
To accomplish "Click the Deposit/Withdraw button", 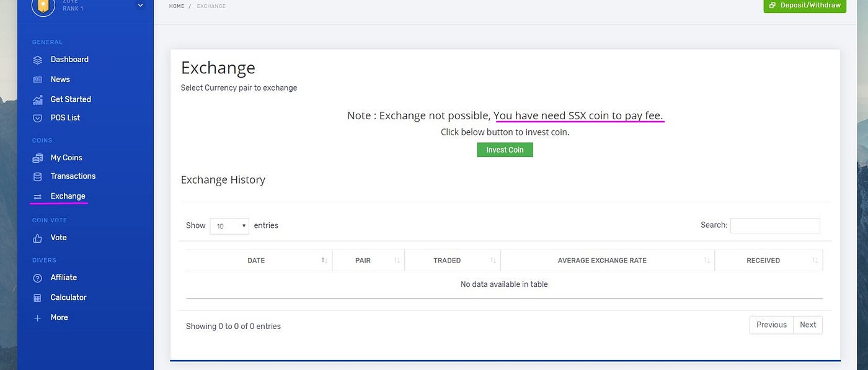I will (805, 5).
